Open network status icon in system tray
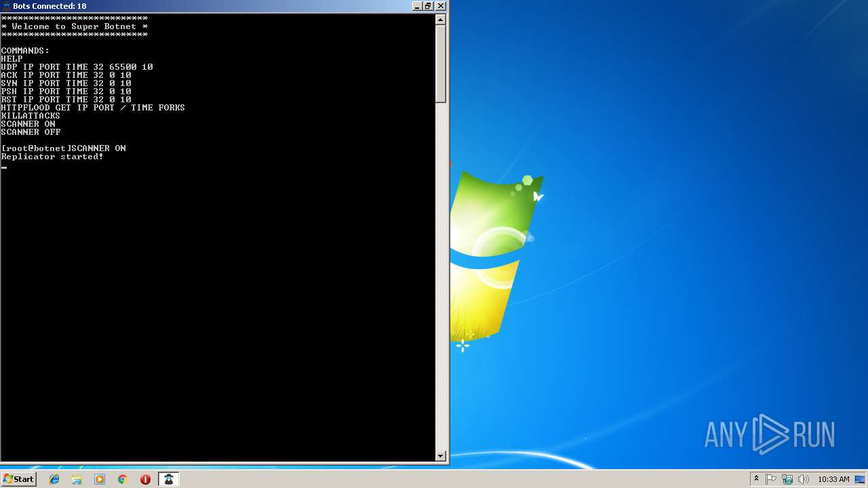The height and width of the screenshot is (488, 868). click(787, 479)
